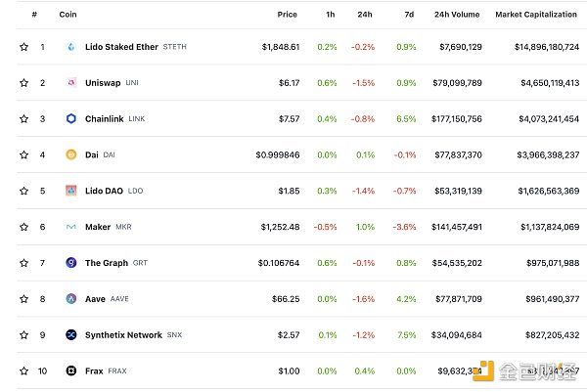Sort by the Coin column header
The width and height of the screenshot is (587, 392).
[x=68, y=15]
